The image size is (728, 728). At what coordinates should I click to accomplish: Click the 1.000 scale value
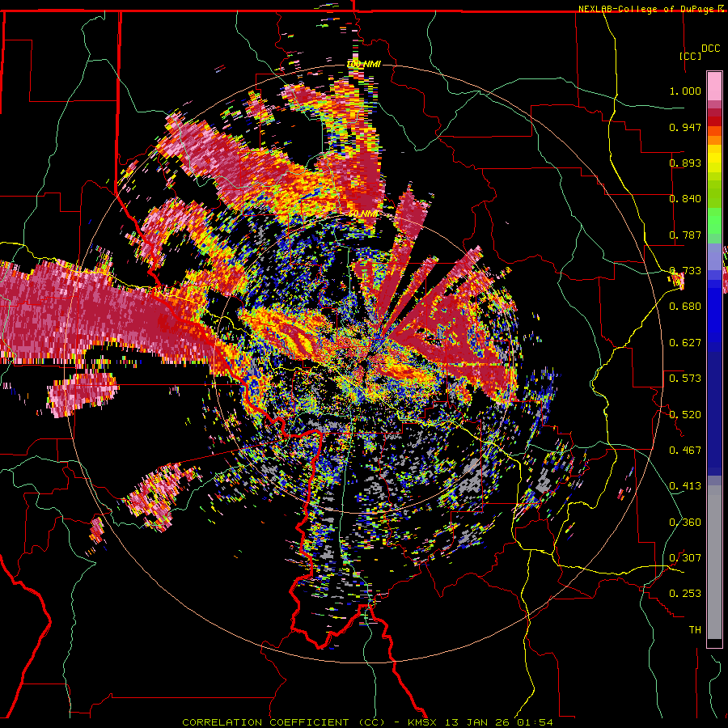point(685,91)
